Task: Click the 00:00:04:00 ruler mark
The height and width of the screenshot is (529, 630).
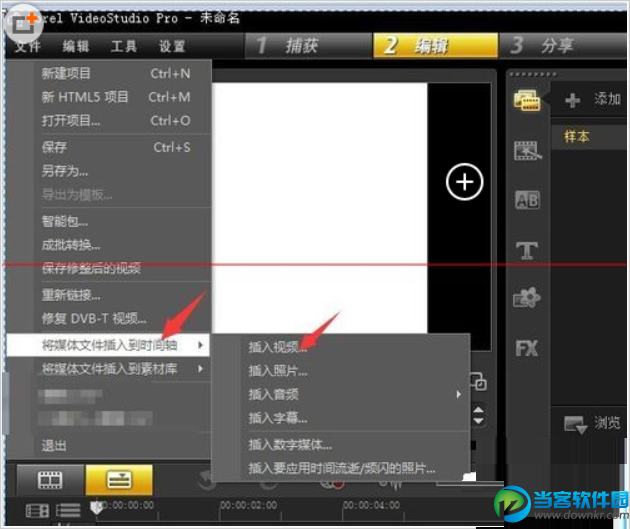Action: 371,505
